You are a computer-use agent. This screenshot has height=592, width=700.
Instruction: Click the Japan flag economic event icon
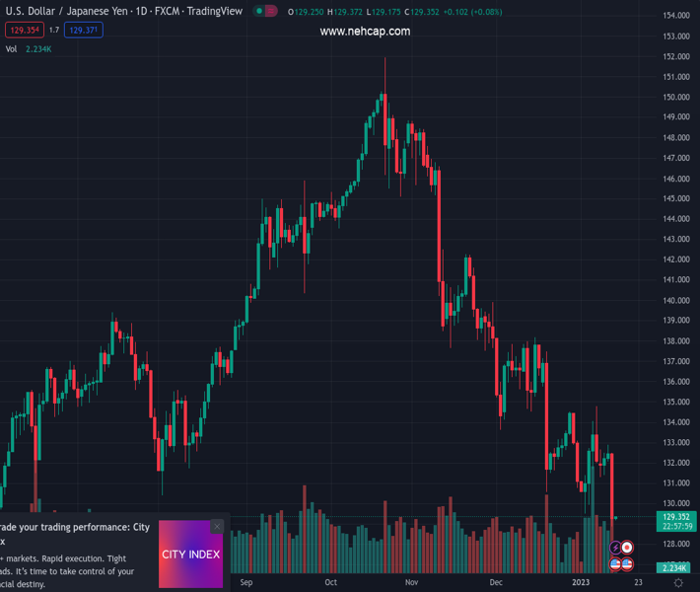point(627,548)
